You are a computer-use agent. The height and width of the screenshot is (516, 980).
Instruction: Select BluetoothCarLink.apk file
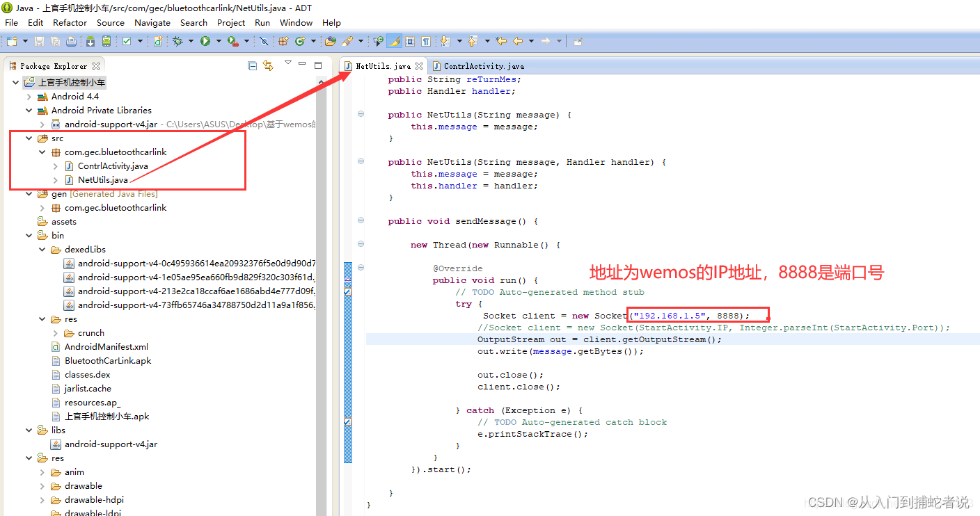[108, 361]
